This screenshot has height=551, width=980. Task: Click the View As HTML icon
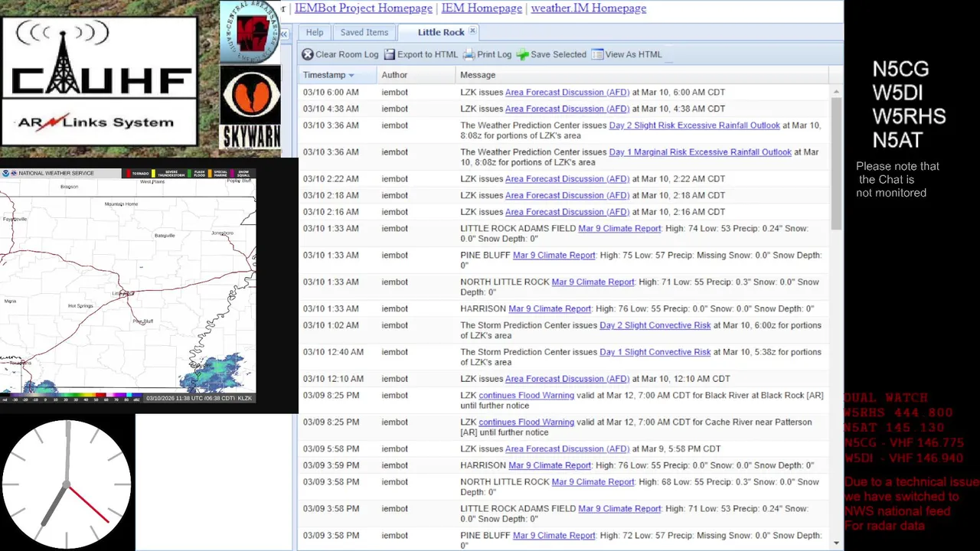coord(597,54)
